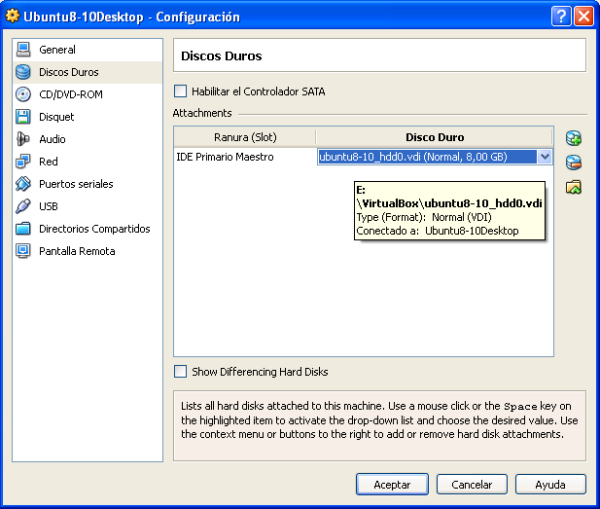Enable the SATA controller checkbox

pyautogui.click(x=181, y=92)
